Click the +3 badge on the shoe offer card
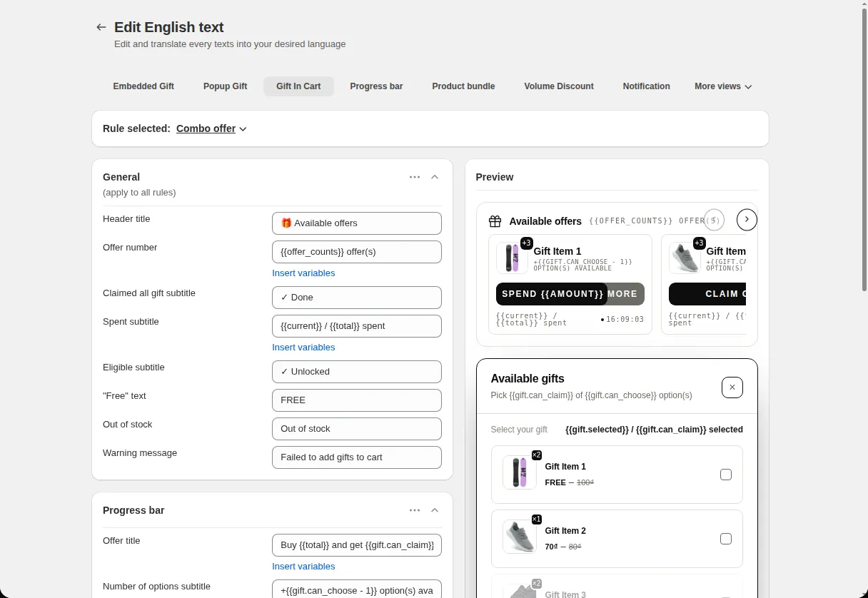 [700, 243]
